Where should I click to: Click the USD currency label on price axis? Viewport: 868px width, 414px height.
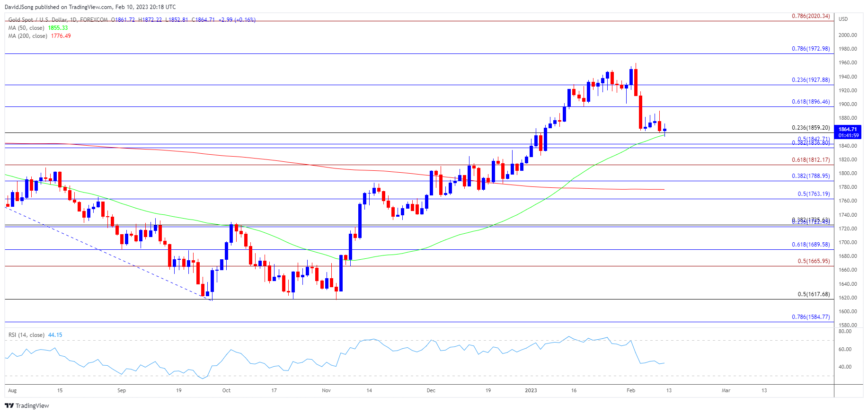(x=843, y=19)
